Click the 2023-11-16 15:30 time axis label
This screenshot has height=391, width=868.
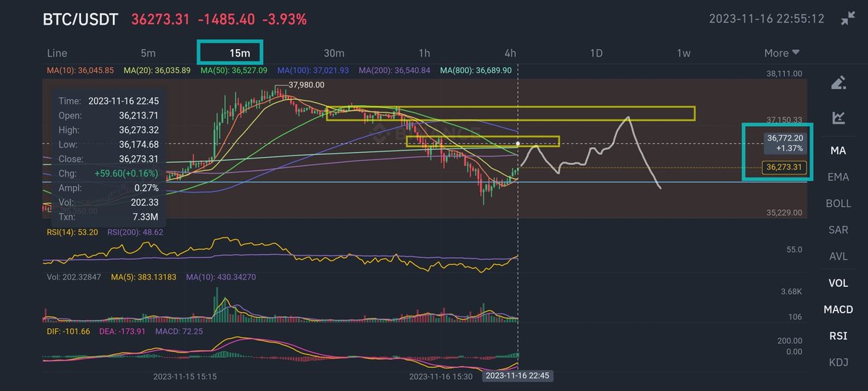441,377
